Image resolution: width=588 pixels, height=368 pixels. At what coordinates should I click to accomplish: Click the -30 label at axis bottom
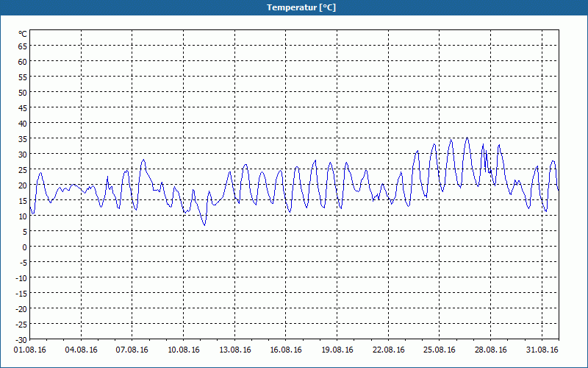[21, 339]
